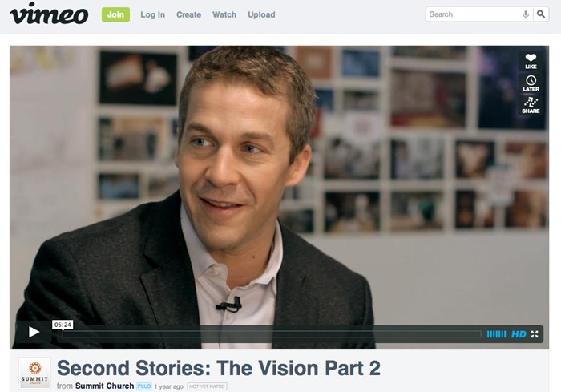Image resolution: width=561 pixels, height=392 pixels.
Task: Open the Share video option
Action: click(x=531, y=106)
